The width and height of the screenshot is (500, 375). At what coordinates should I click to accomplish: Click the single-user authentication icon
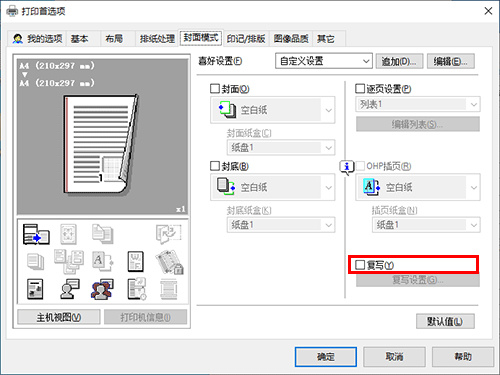[69, 289]
